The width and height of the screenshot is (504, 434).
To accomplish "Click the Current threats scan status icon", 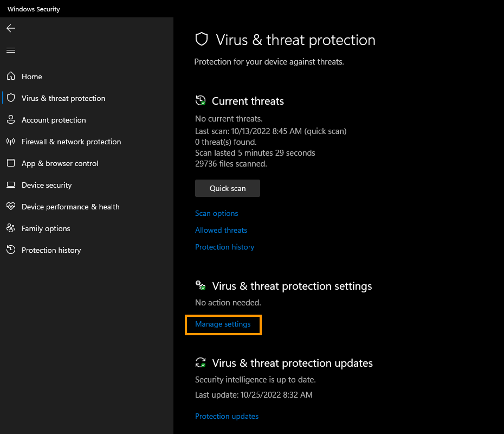I will click(x=201, y=100).
